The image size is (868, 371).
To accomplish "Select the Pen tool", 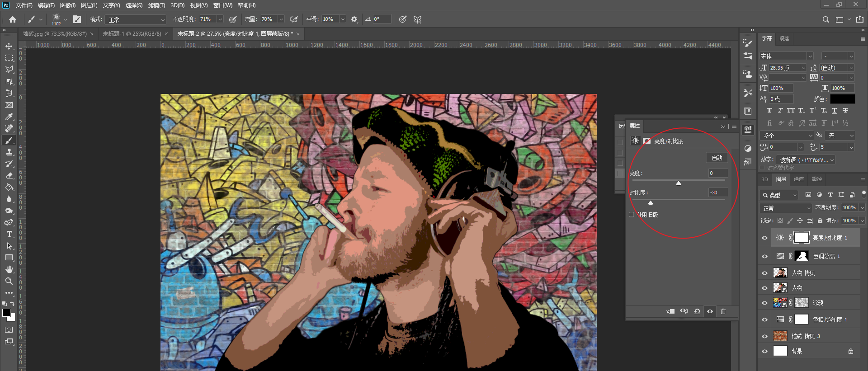I will (x=9, y=222).
